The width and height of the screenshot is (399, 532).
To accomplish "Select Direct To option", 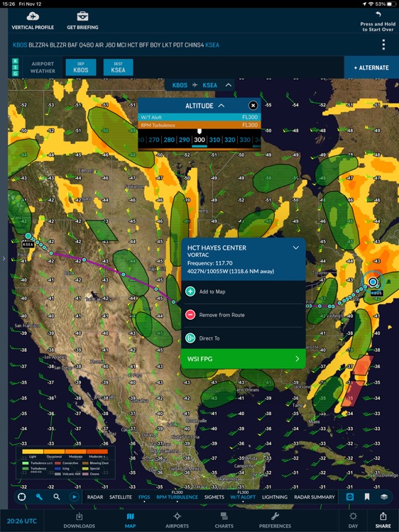I will click(244, 338).
